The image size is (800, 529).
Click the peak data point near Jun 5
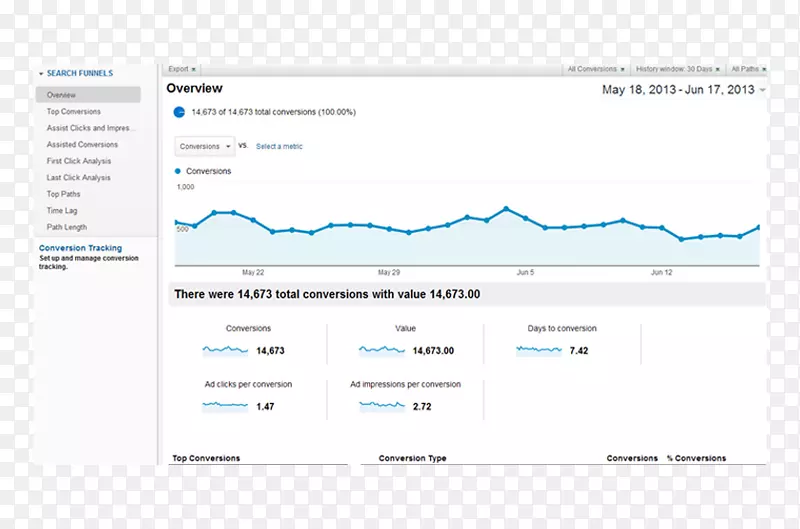coord(507,209)
